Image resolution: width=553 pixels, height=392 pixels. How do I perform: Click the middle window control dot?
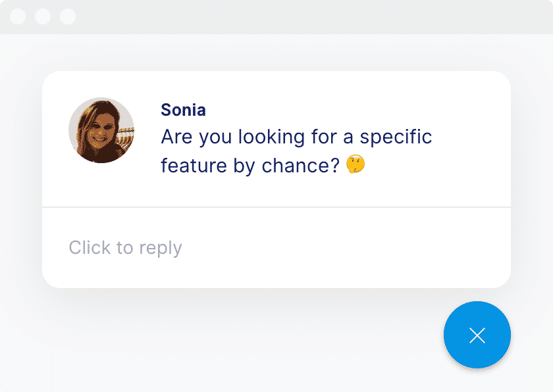click(x=43, y=16)
